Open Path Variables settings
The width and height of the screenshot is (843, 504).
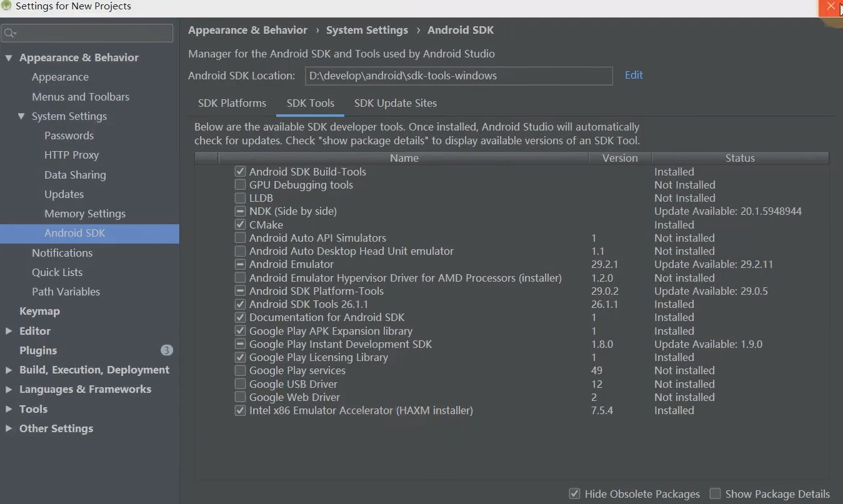coord(66,292)
